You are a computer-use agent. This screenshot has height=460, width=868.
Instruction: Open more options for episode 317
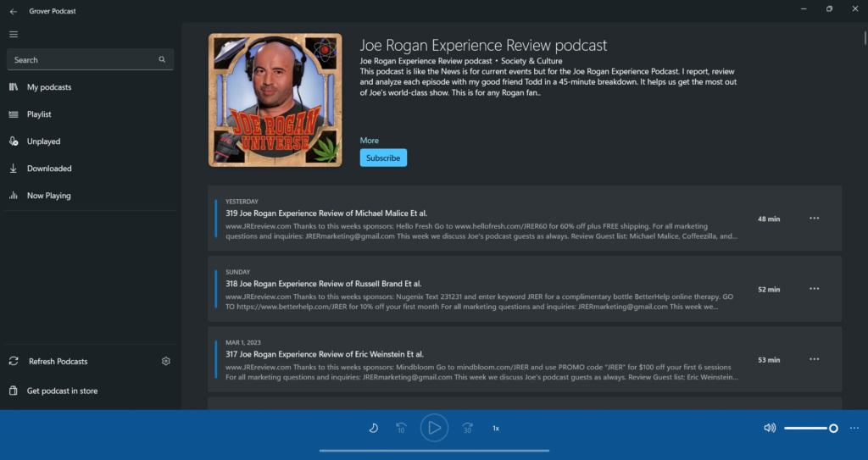[814, 359]
